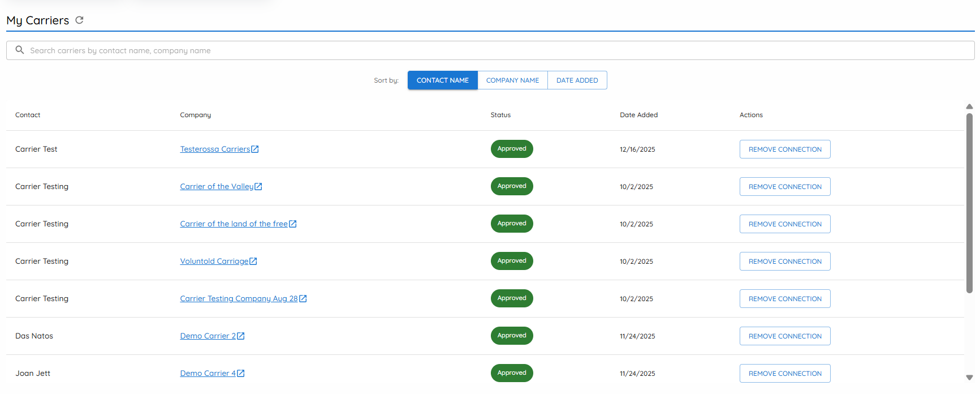Click the Das Natos contact name
980x394 pixels.
click(34, 336)
